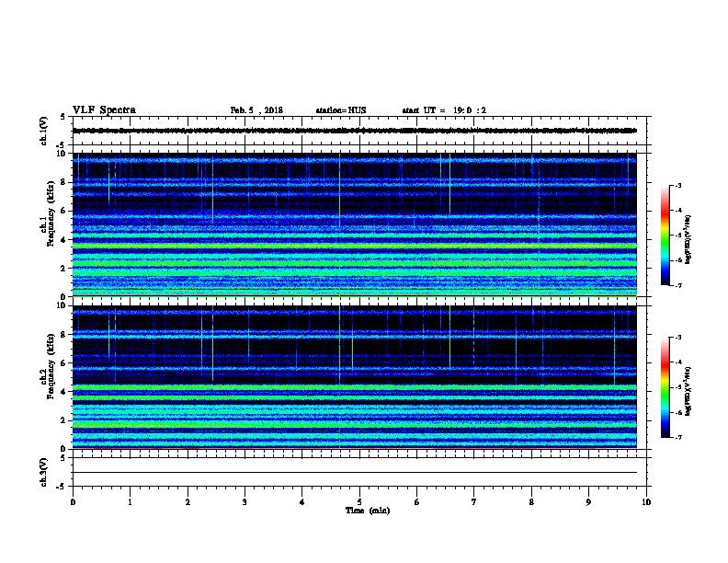Image resolution: width=728 pixels, height=563 pixels.
Task: Click time axis tick label "7"
Action: [474, 502]
